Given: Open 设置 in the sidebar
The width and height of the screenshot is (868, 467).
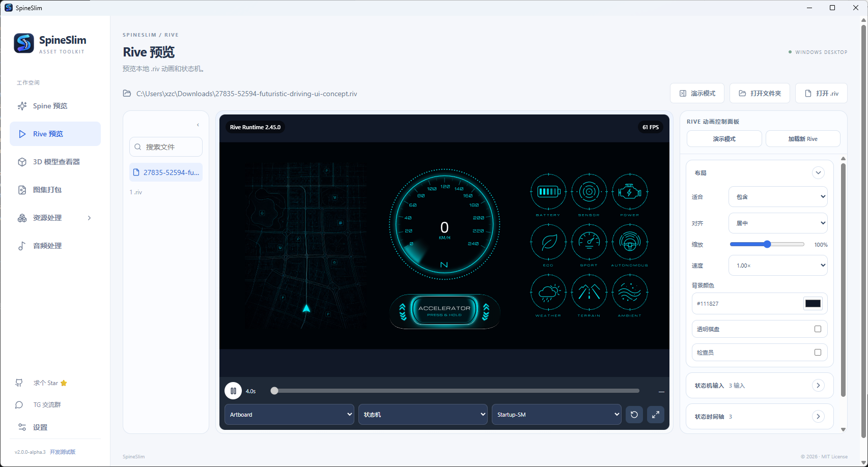Looking at the screenshot, I should tap(55, 427).
